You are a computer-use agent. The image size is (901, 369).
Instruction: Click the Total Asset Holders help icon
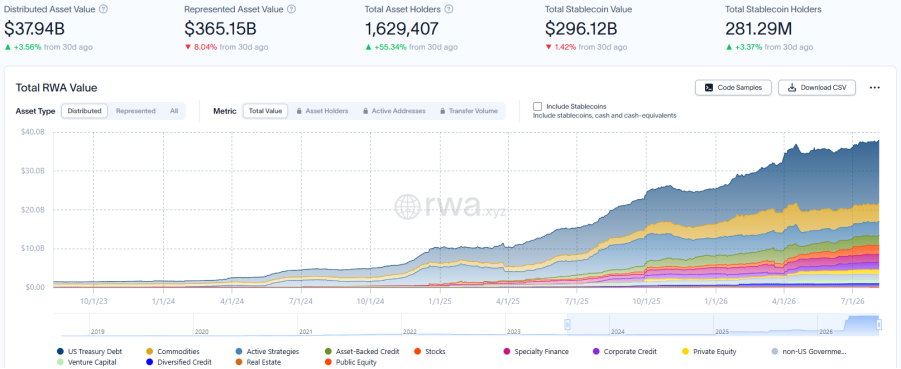click(449, 9)
